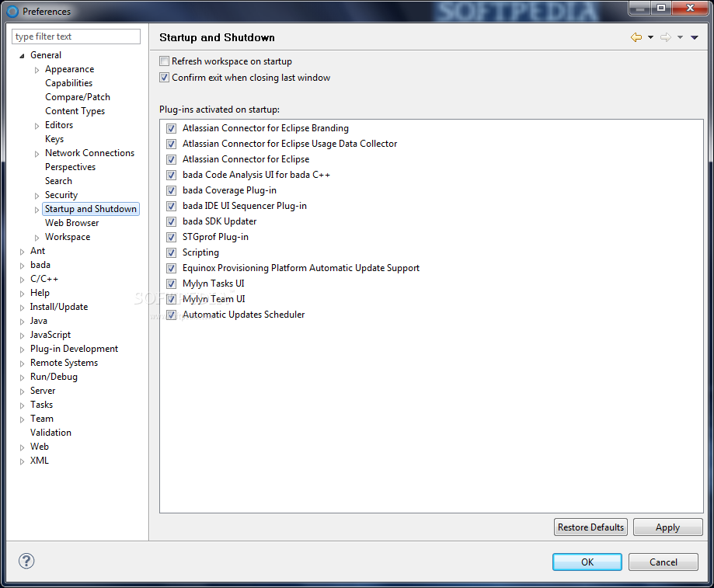
Task: Expand the Network Connections node
Action: [37, 154]
